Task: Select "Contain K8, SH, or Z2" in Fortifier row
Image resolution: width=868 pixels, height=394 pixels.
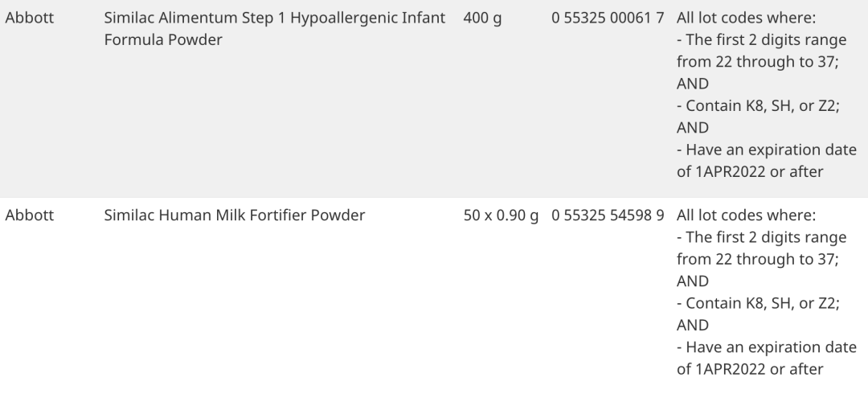Action: tap(753, 304)
